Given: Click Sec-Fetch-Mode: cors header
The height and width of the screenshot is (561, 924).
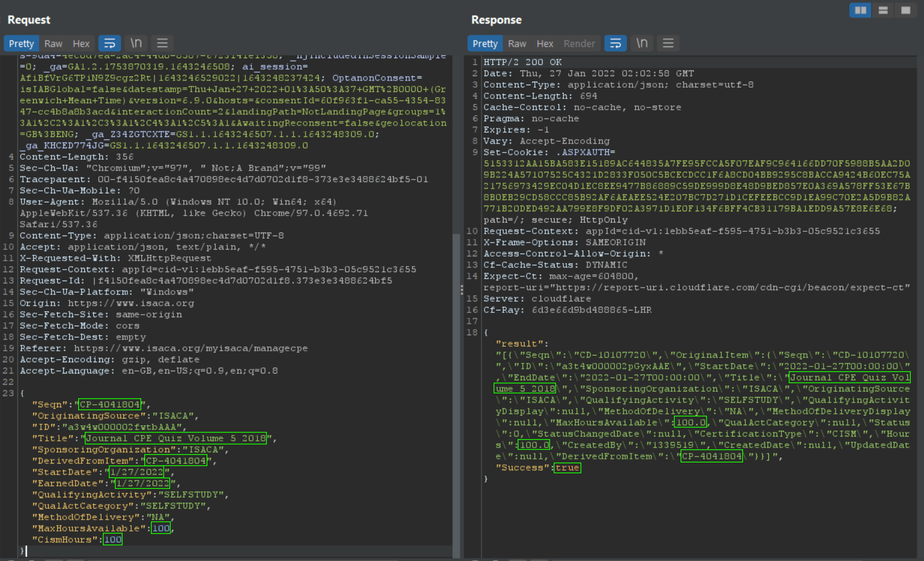Looking at the screenshot, I should coord(80,326).
